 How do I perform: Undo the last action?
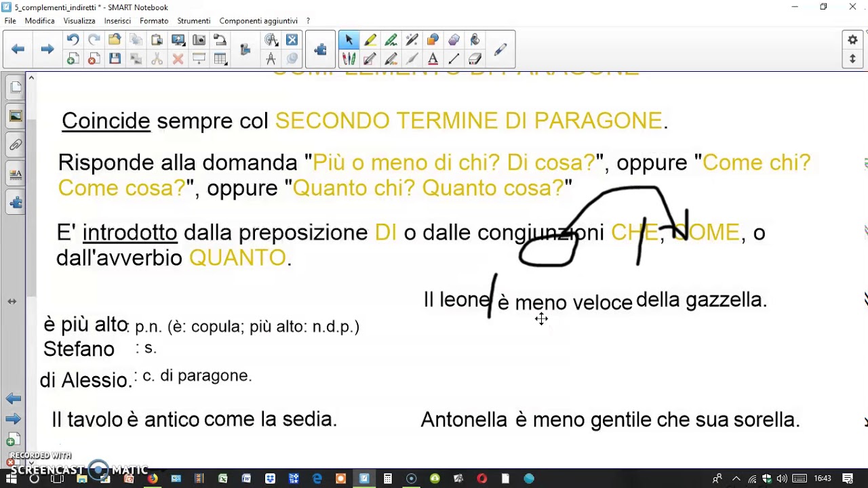pos(73,40)
